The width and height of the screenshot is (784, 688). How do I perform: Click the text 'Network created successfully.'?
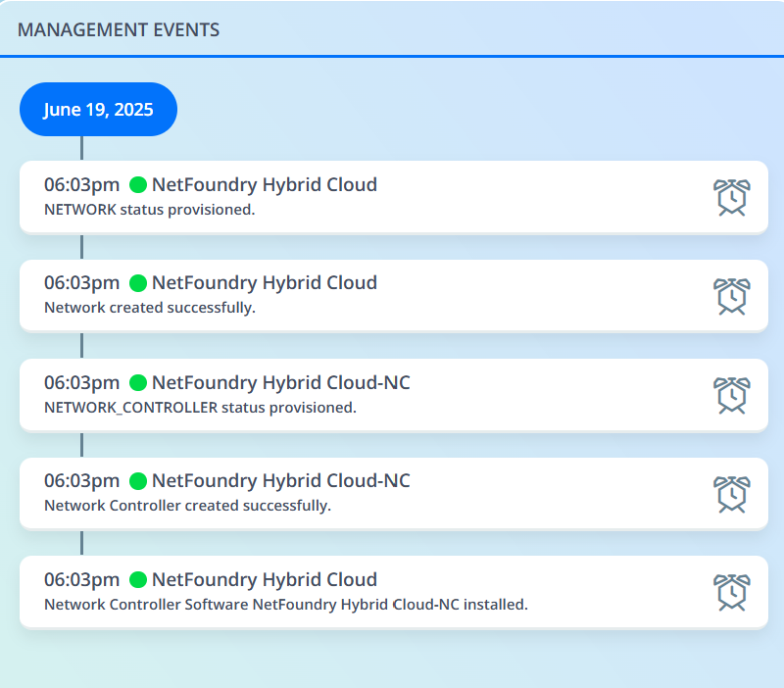[150, 308]
